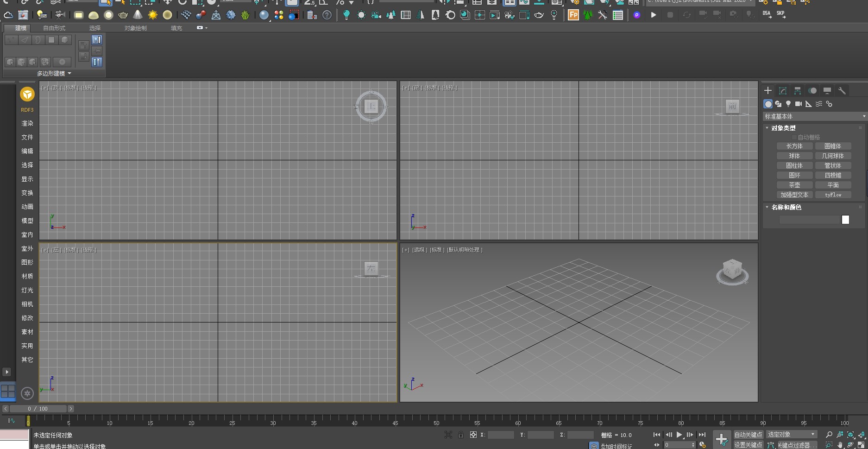The height and width of the screenshot is (449, 868).
Task: Open the white object color swatch
Action: tap(845, 220)
